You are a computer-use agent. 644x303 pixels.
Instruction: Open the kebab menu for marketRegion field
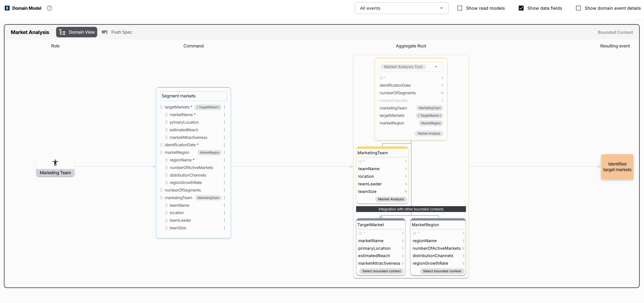[x=224, y=152]
